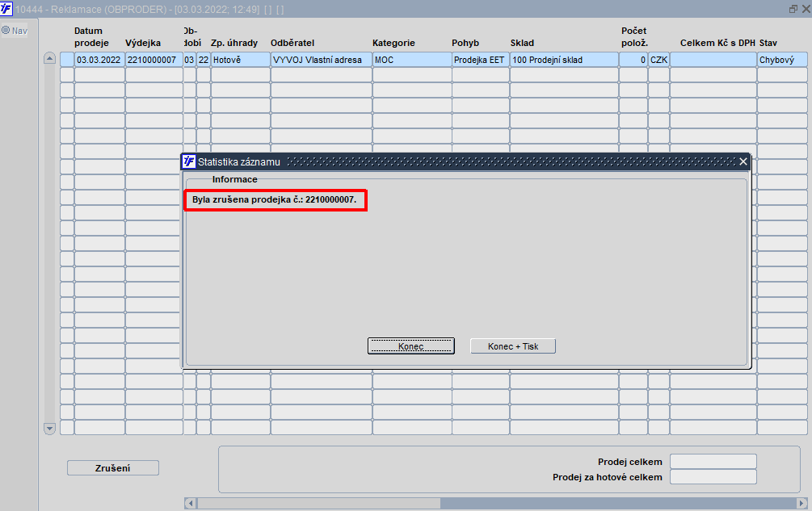Click the Konec button in dialog
The image size is (812, 511).
click(x=410, y=346)
